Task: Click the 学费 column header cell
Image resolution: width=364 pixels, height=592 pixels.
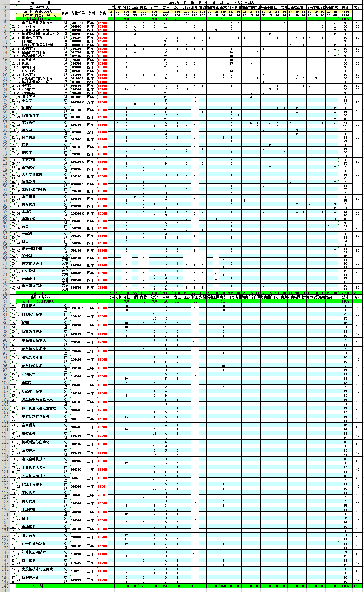Action: point(103,13)
